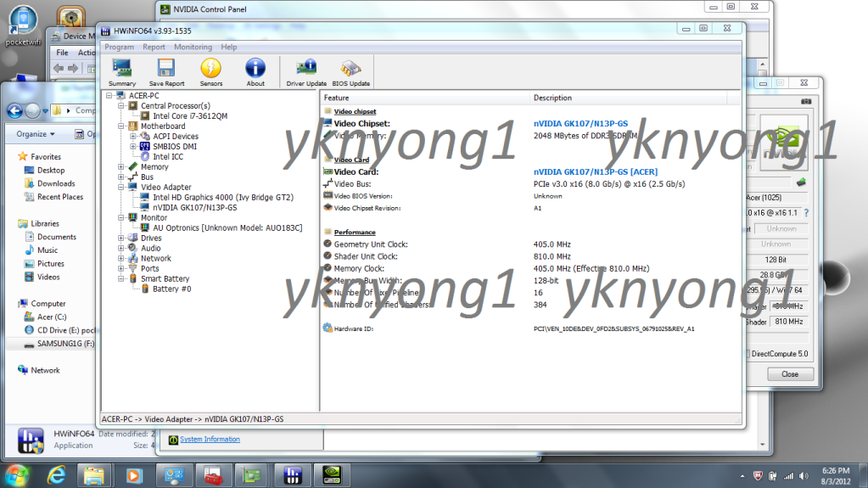This screenshot has height=488, width=868.
Task: Open System Information link in NVIDIA Control Panel
Action: [210, 440]
